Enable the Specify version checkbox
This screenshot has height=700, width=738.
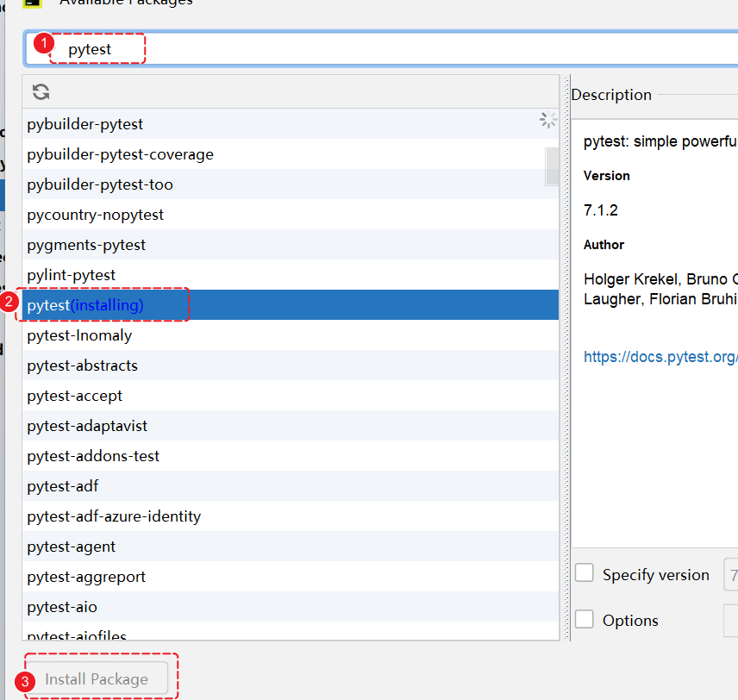point(584,573)
